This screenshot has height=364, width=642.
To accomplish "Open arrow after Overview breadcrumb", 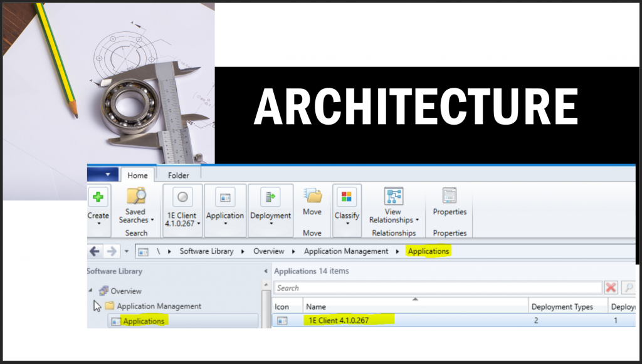I will 293,251.
